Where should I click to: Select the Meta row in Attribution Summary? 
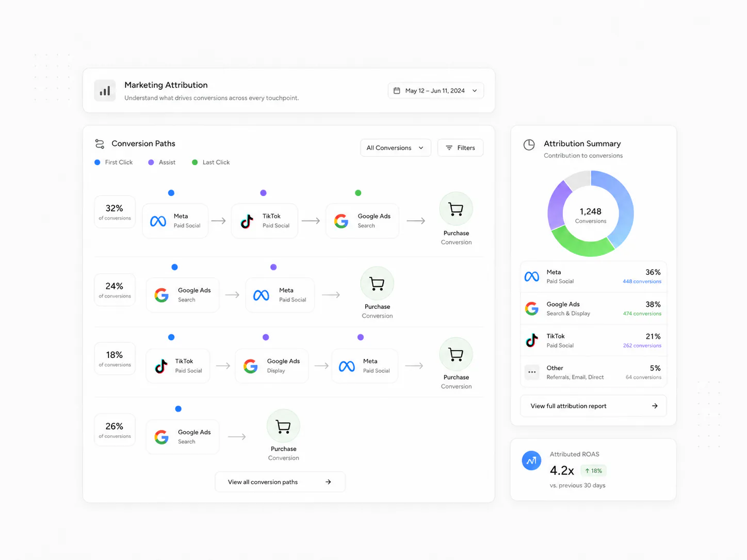pos(593,276)
